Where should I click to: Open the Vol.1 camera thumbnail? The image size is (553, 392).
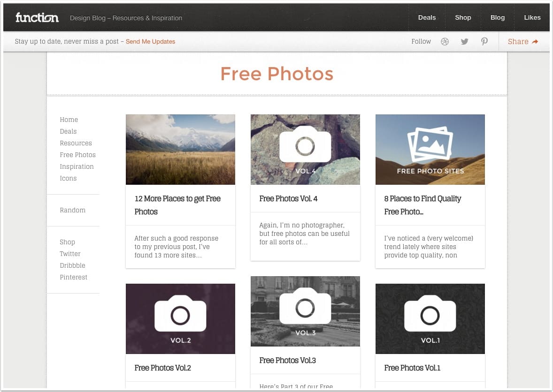[430, 319]
